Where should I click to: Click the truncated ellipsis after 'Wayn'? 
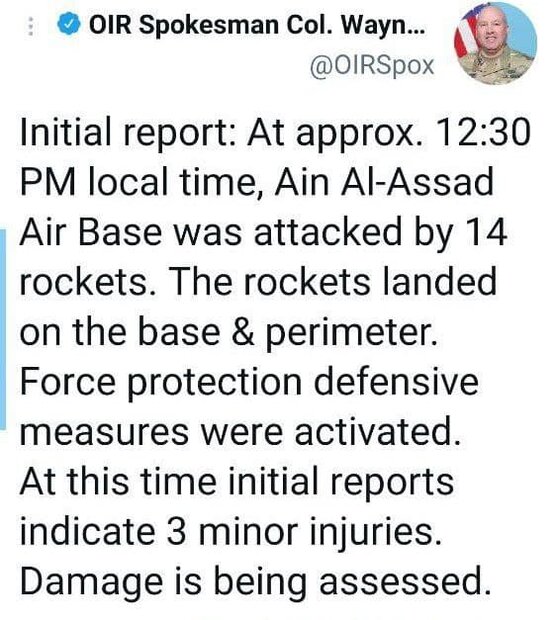tap(415, 32)
